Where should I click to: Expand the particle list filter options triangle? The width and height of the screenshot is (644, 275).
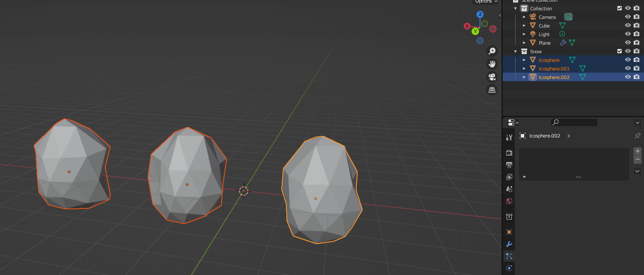point(525,177)
